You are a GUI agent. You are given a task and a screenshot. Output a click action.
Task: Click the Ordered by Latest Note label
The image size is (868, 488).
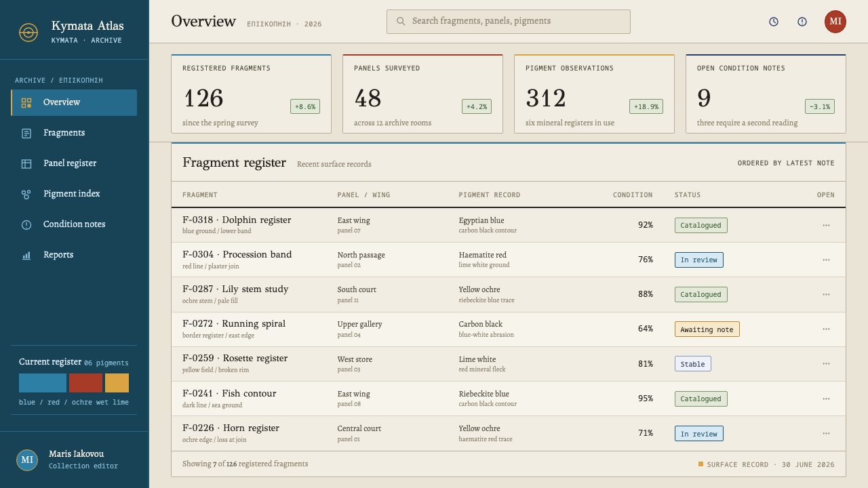(786, 163)
